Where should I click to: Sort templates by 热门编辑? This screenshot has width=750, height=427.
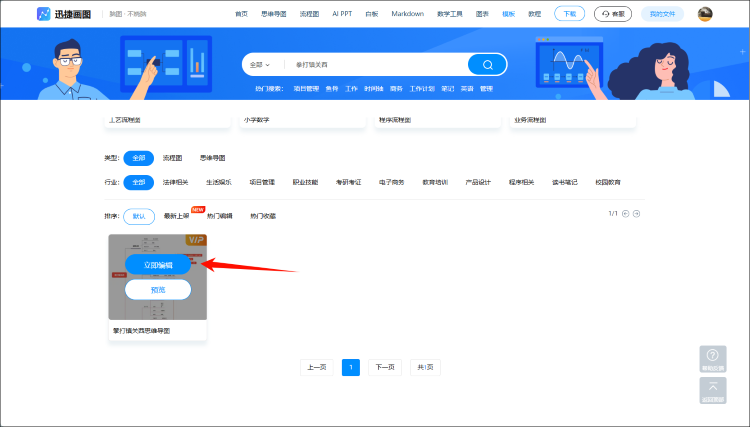coord(220,217)
